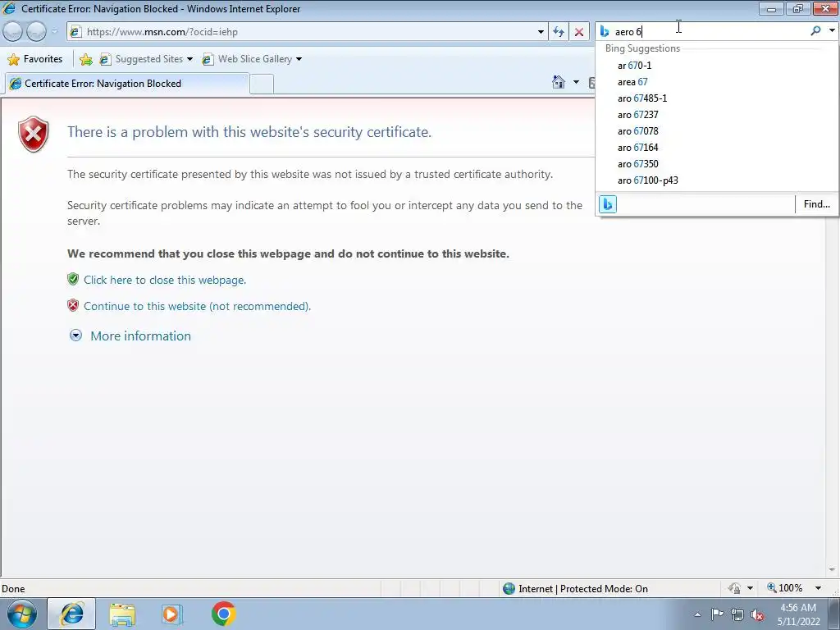The width and height of the screenshot is (840, 630).
Task: Open the Windows Start menu
Action: pyautogui.click(x=21, y=614)
